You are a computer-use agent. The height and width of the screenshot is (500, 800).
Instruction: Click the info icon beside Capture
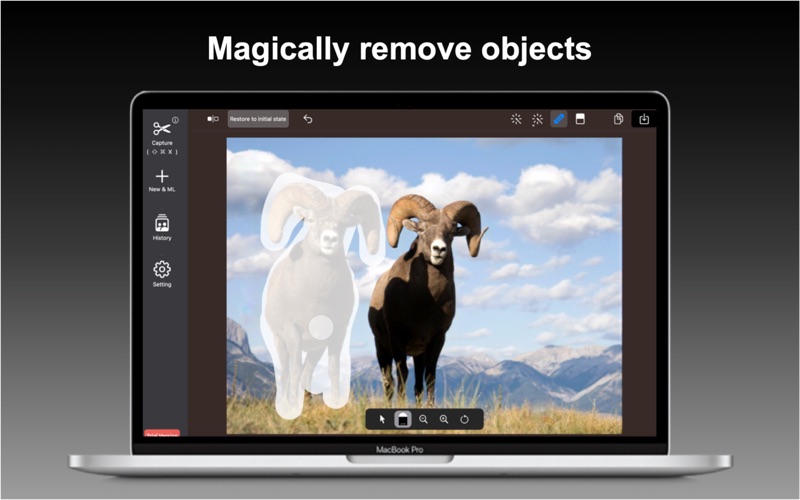coord(175,120)
